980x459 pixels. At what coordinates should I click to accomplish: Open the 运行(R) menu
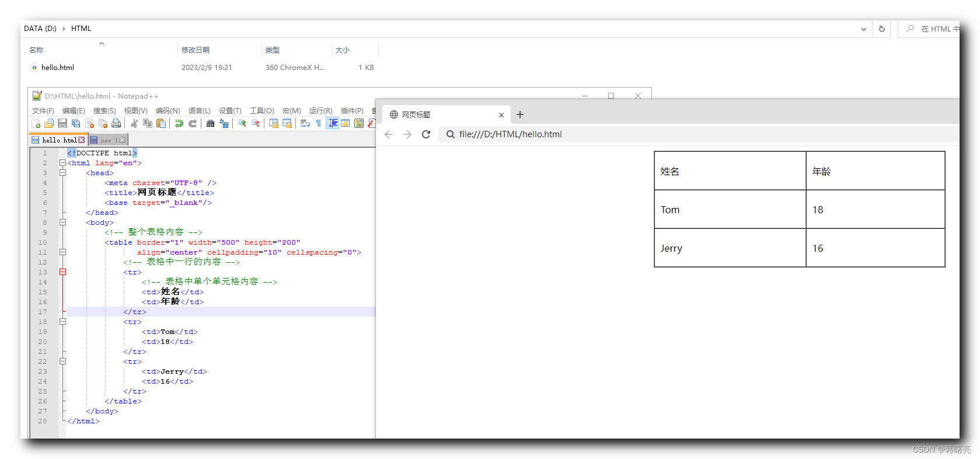[x=320, y=110]
